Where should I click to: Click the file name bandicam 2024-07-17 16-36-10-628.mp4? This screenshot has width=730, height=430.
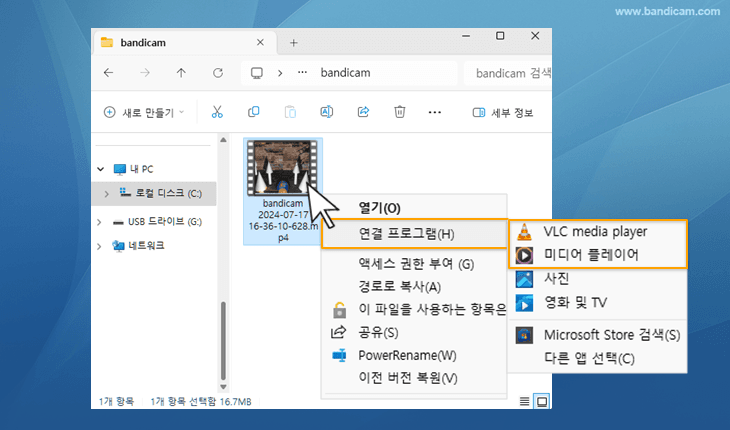pyautogui.click(x=283, y=221)
